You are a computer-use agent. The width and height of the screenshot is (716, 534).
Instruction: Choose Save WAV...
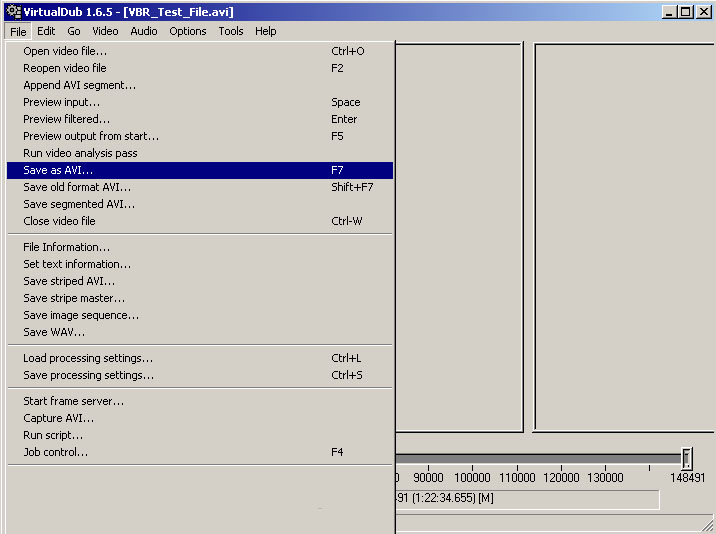tap(200, 332)
